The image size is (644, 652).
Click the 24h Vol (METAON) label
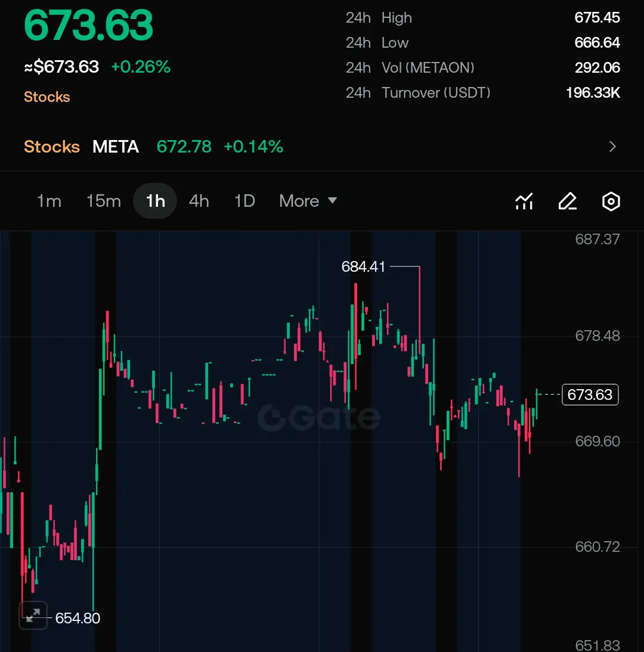coord(410,67)
